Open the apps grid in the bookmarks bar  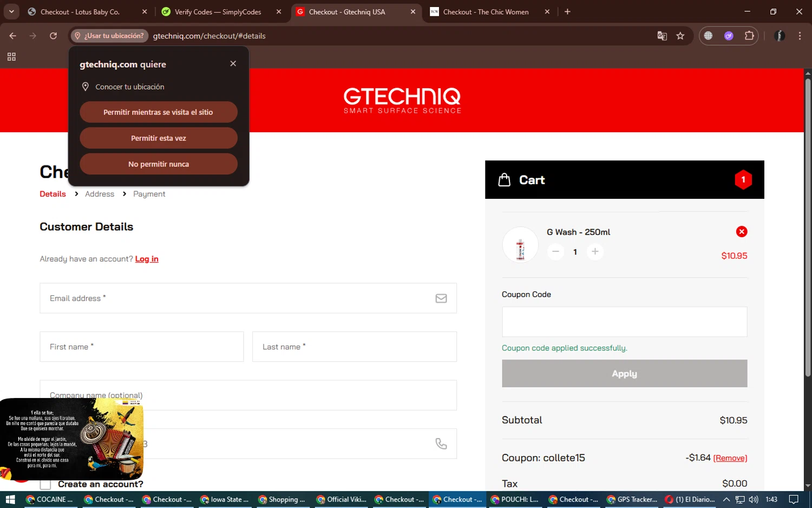11,57
